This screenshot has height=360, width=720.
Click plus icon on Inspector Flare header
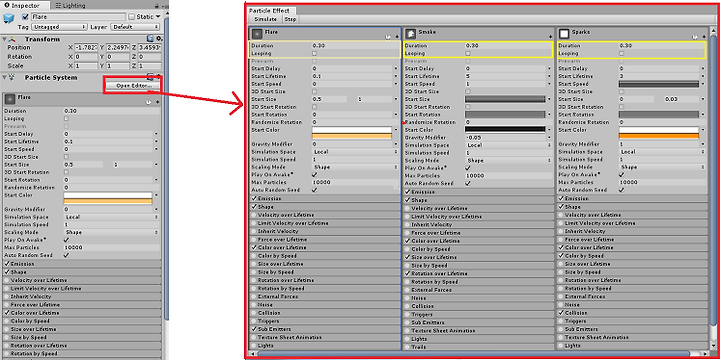(x=157, y=102)
